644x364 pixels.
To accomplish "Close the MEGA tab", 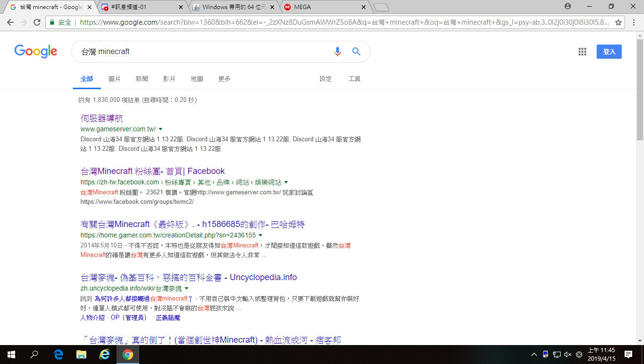I will (364, 7).
